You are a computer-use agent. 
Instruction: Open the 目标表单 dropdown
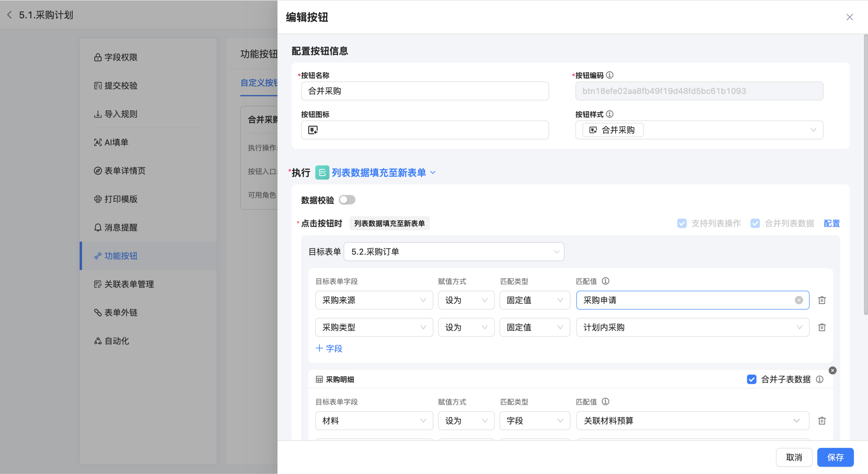[x=454, y=252]
